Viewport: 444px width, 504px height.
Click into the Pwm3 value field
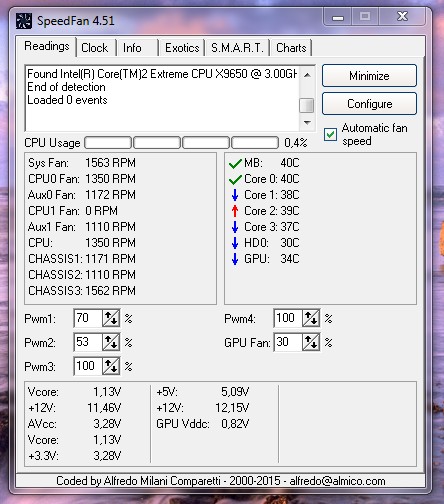88,366
